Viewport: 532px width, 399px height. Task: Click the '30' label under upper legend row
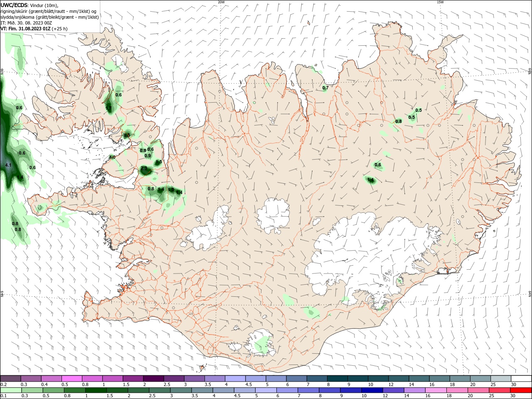pyautogui.click(x=514, y=384)
